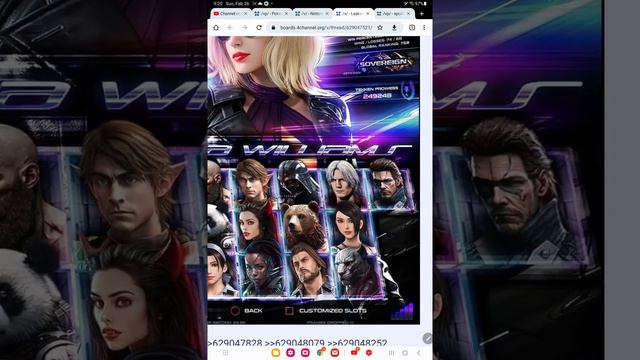The height and width of the screenshot is (360, 640).
Task: Launch the purple flower Gallery app
Action: (290, 353)
